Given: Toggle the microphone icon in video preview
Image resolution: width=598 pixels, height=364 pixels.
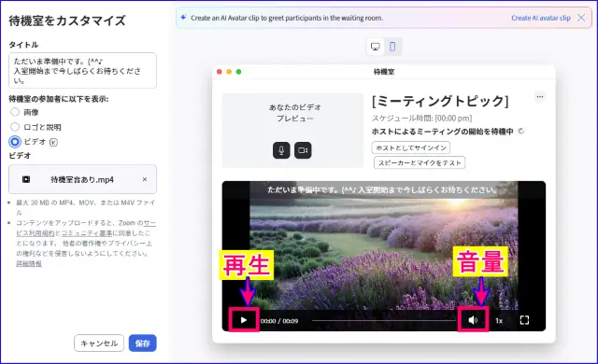Looking at the screenshot, I should tap(281, 150).
